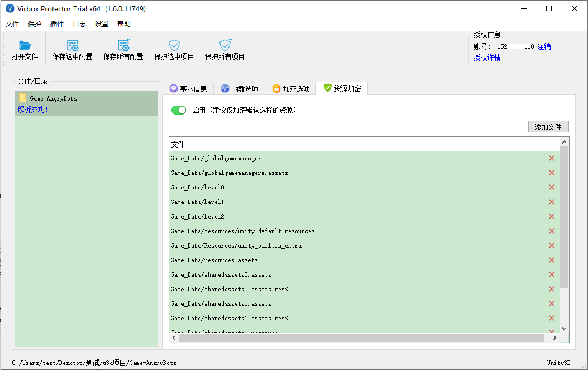588x370 pixels.
Task: Click the horizontal scroll right arrow
Action: click(555, 338)
